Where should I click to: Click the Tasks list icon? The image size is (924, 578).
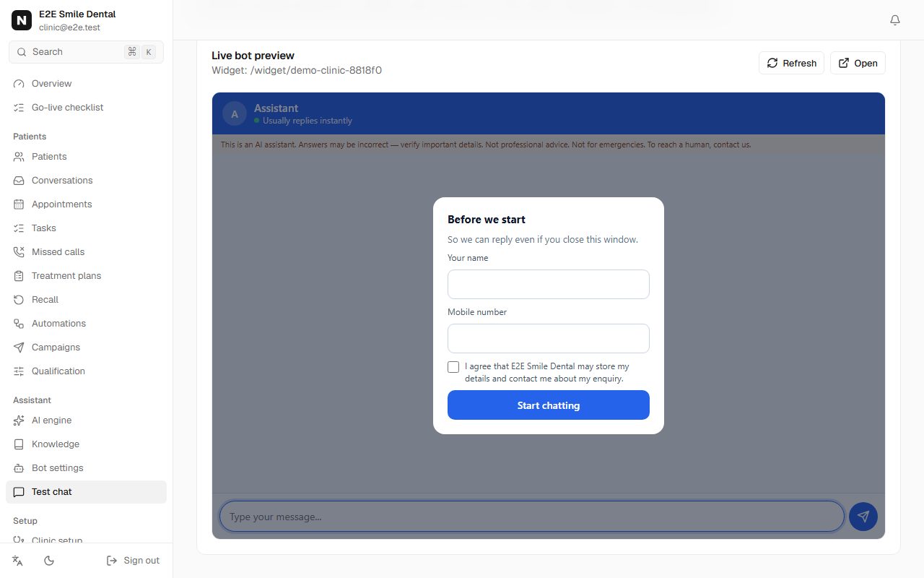tap(19, 228)
